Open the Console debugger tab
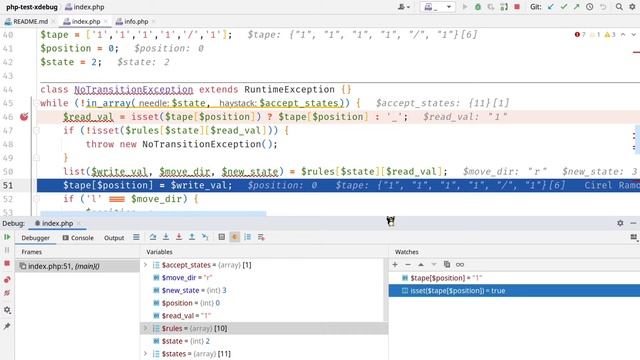This screenshot has width=640, height=360. tap(78, 238)
